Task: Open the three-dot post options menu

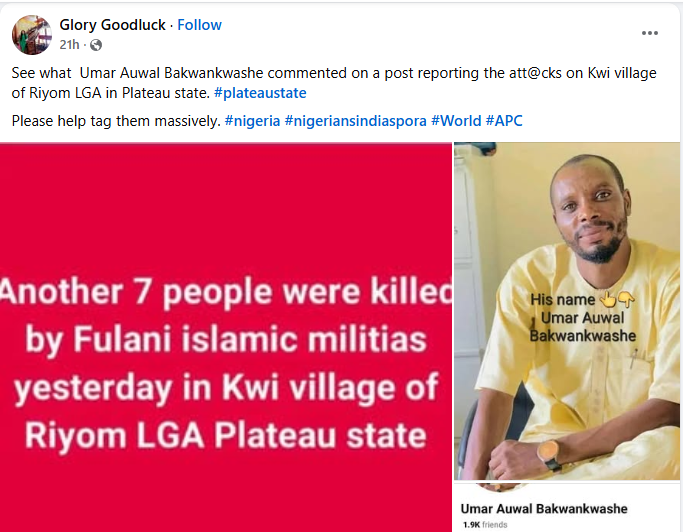Action: click(x=649, y=33)
